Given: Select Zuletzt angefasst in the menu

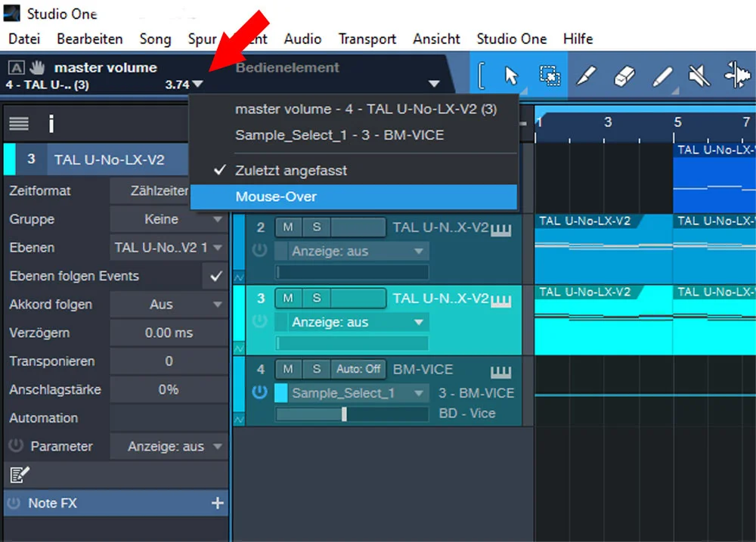Looking at the screenshot, I should click(354, 170).
